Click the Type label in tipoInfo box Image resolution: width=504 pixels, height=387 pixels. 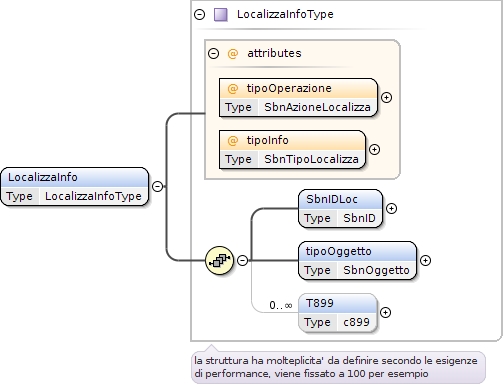coord(238,159)
